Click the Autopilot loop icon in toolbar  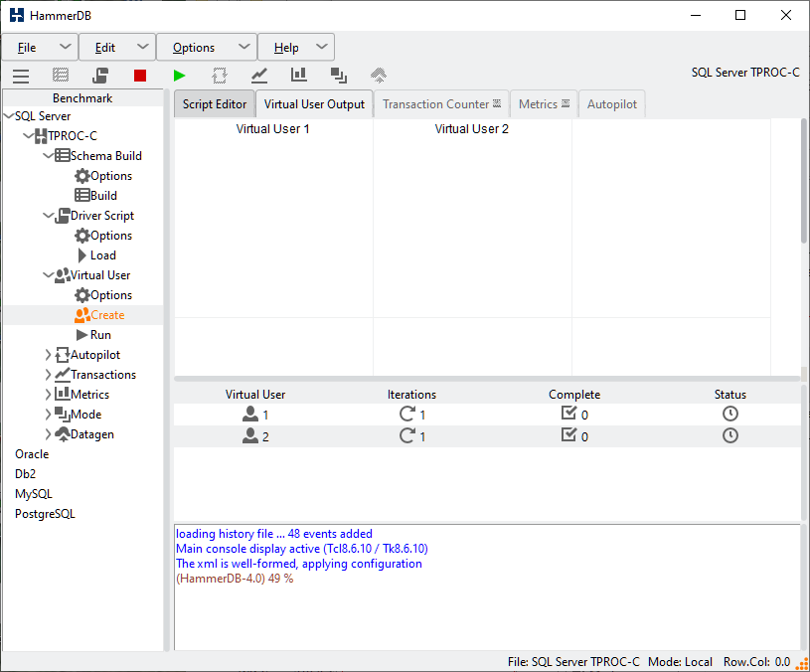[x=220, y=76]
